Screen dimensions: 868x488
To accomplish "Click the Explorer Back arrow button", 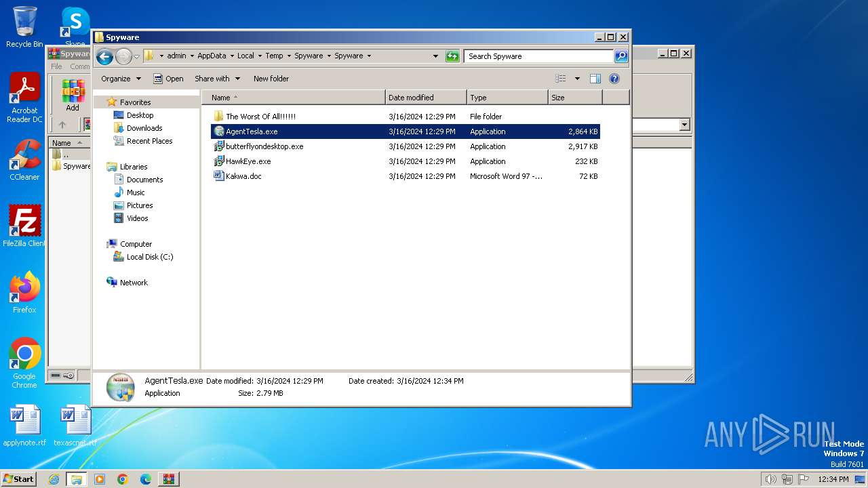I will pos(104,56).
